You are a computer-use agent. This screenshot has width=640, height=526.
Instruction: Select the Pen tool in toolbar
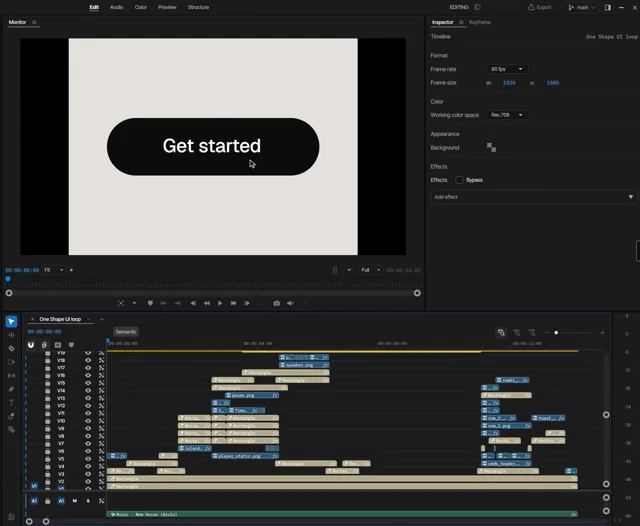11,389
